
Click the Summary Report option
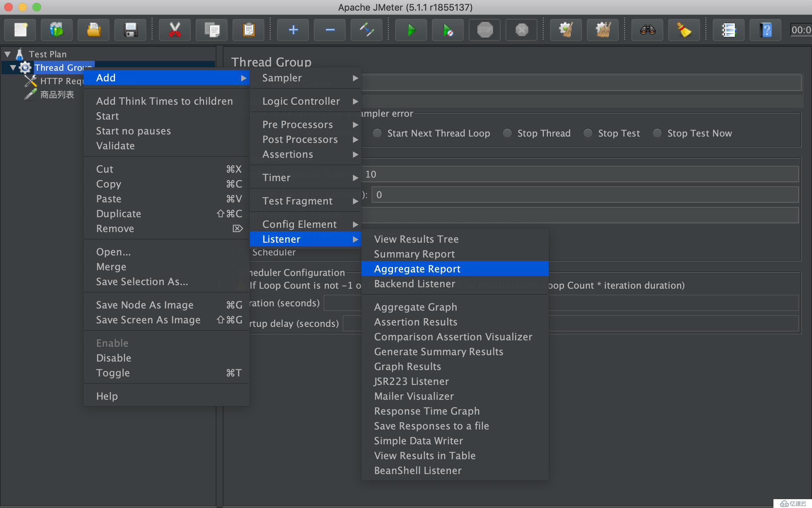(x=414, y=253)
